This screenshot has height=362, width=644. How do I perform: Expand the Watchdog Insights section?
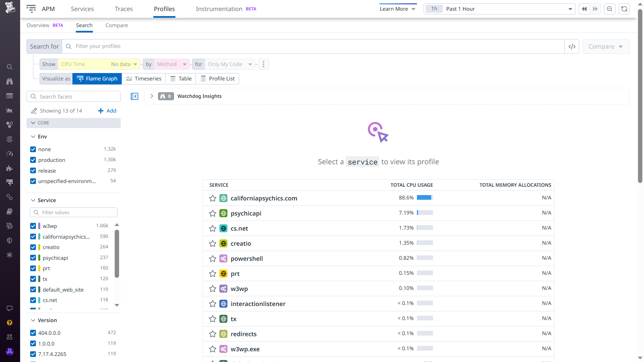[x=152, y=96]
